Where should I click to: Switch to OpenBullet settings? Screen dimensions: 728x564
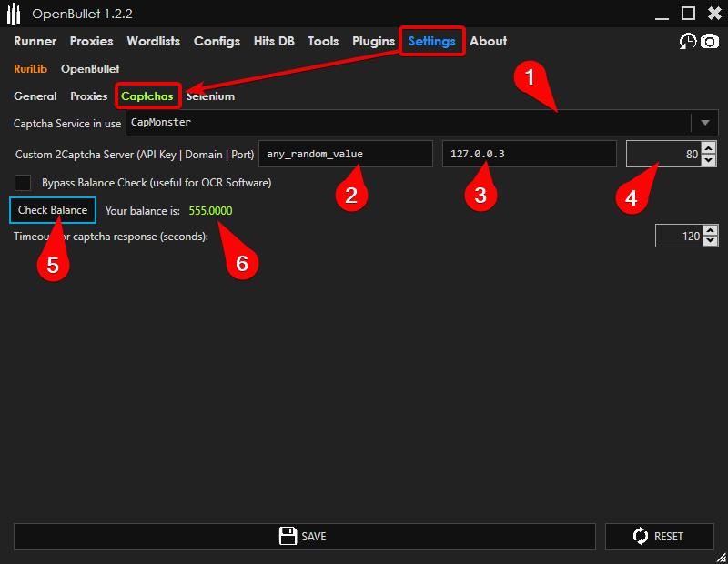point(90,69)
